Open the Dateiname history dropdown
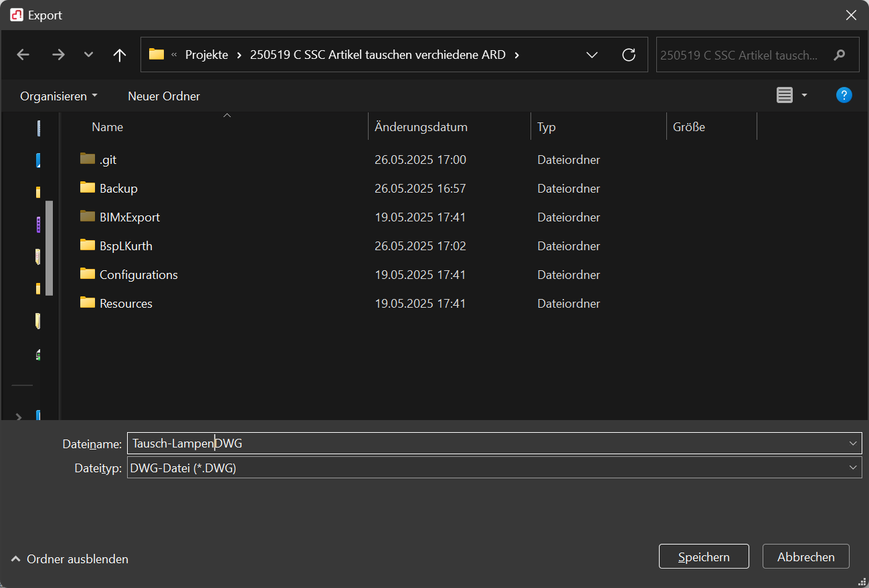The width and height of the screenshot is (869, 588). (x=853, y=443)
